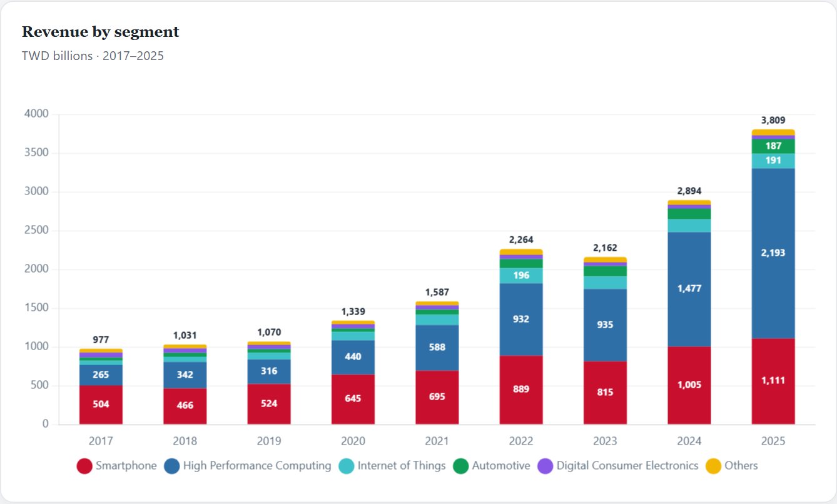Toggle the Smartphone legend entry
Image resolution: width=837 pixels, height=504 pixels.
[117, 466]
